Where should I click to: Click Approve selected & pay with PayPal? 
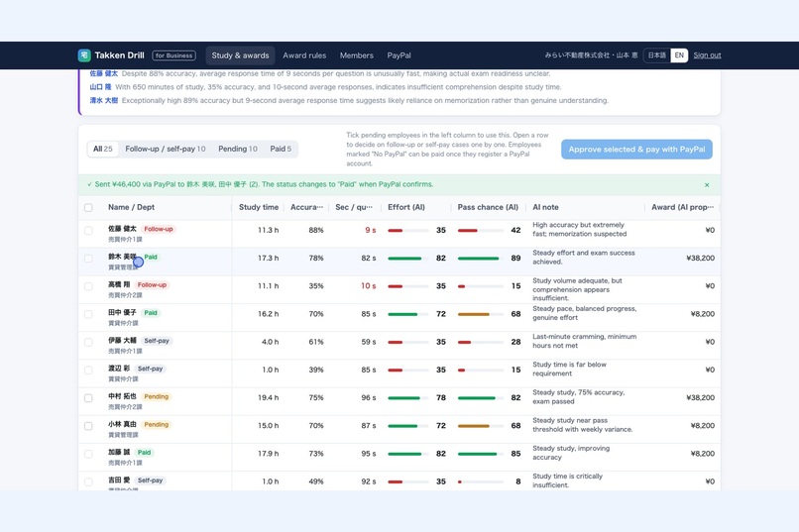[636, 150]
